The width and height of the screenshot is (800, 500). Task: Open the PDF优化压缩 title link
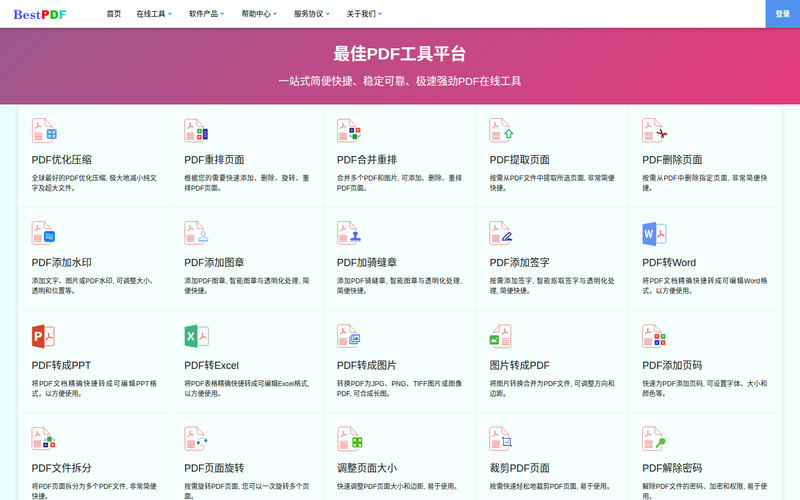(x=62, y=160)
